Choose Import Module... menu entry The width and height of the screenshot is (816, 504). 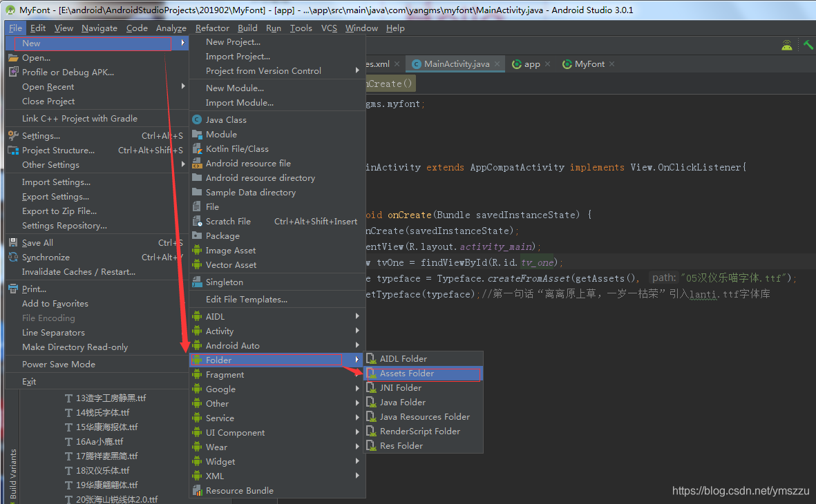[x=239, y=102]
